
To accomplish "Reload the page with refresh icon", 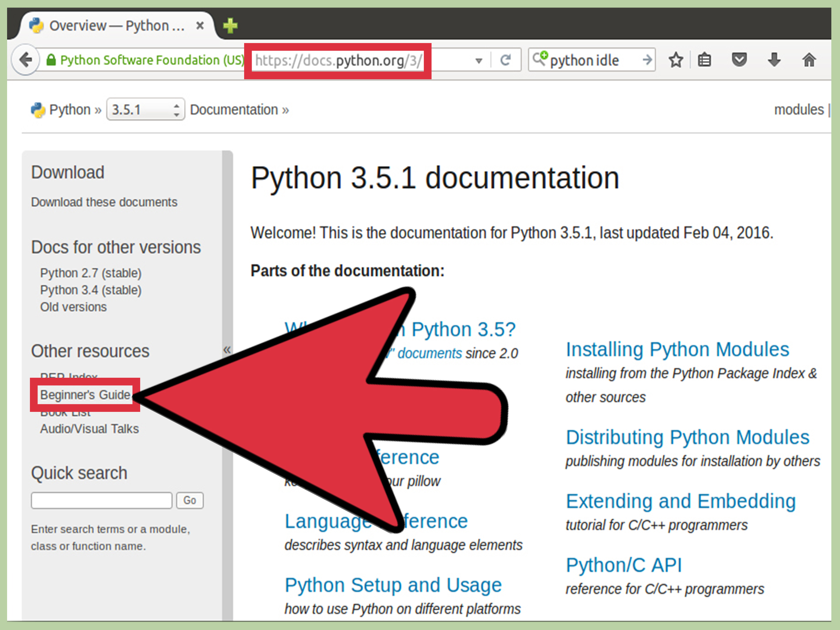I will coord(505,60).
